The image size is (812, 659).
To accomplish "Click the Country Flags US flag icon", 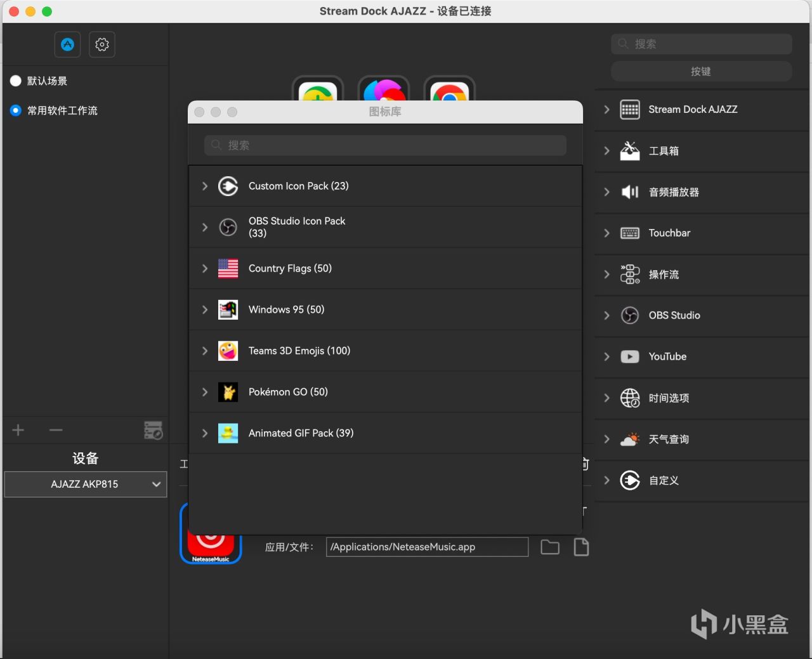I will tap(228, 268).
